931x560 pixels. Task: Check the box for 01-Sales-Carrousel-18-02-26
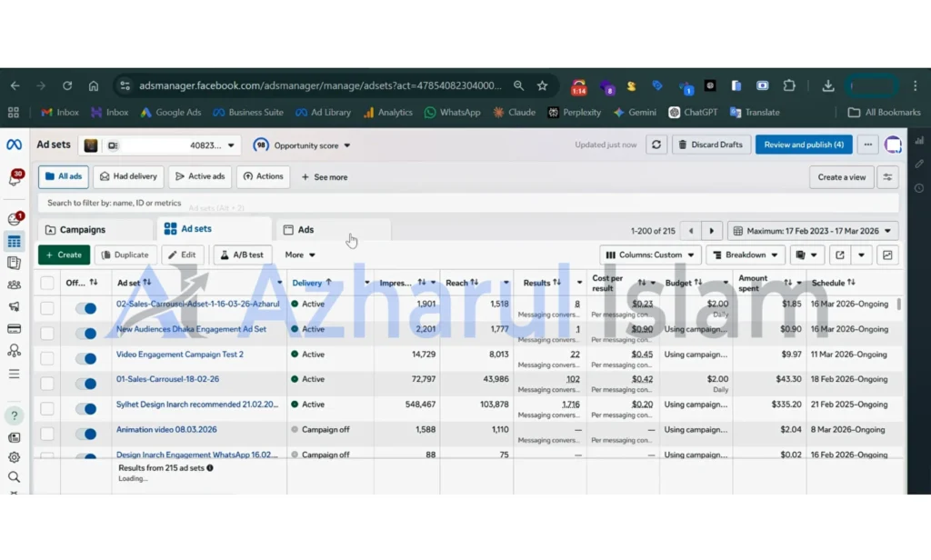(x=47, y=383)
